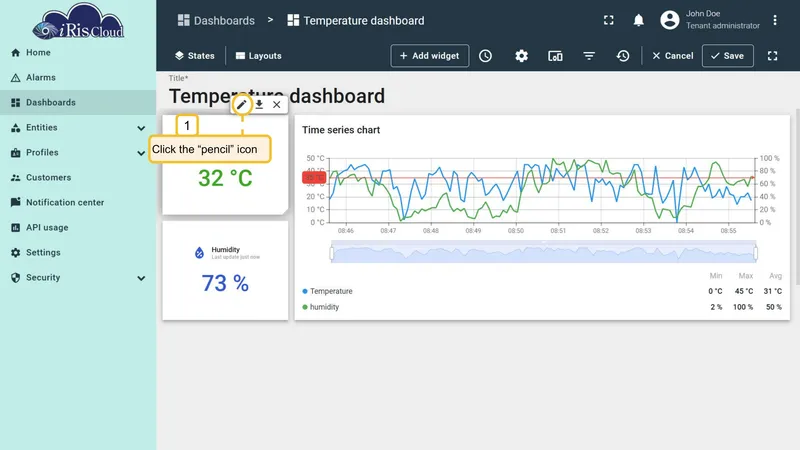
Task: Open Notification center in sidebar
Action: click(x=78, y=203)
